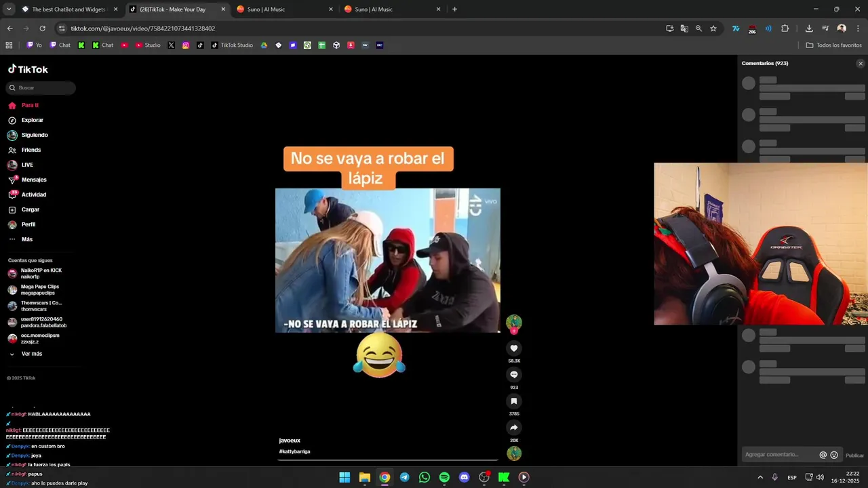Open NaikoR1P en KICK account
Viewport: 868px width, 488px height.
click(41, 274)
